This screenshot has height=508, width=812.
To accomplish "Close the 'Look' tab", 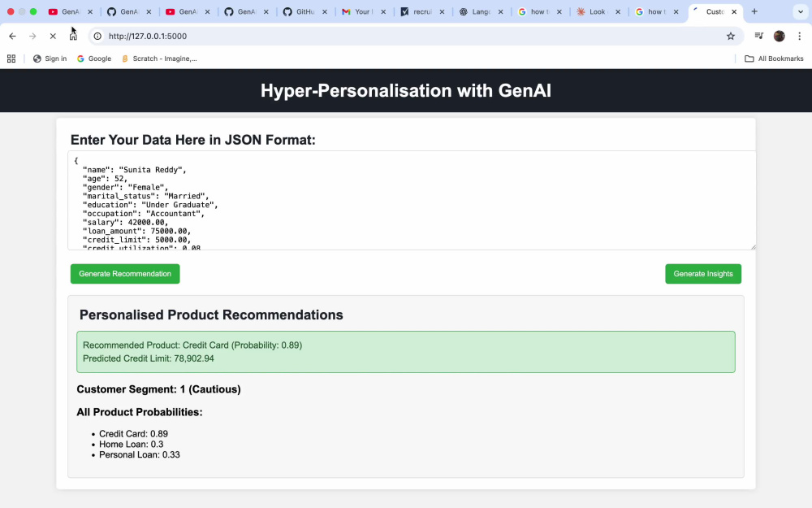I will pos(617,11).
